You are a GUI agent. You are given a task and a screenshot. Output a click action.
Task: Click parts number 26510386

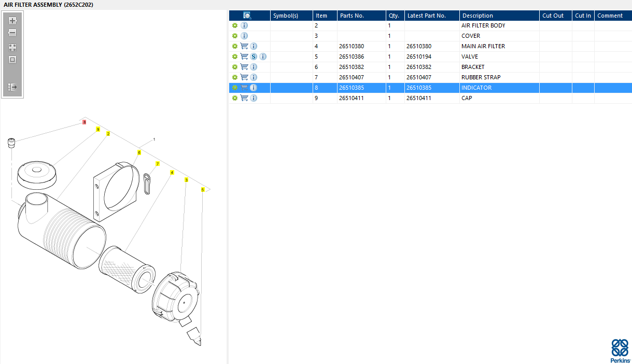352,57
